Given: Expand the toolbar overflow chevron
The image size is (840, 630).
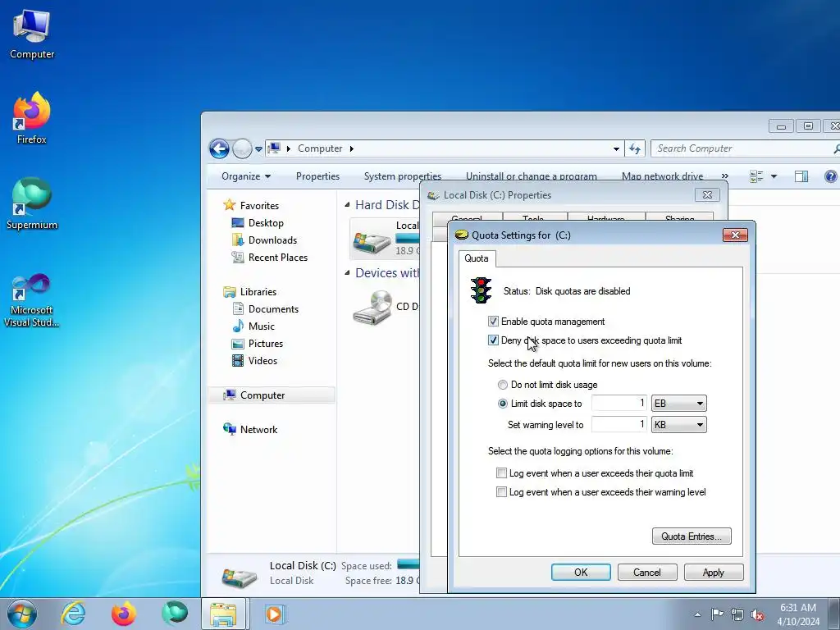Looking at the screenshot, I should [725, 176].
